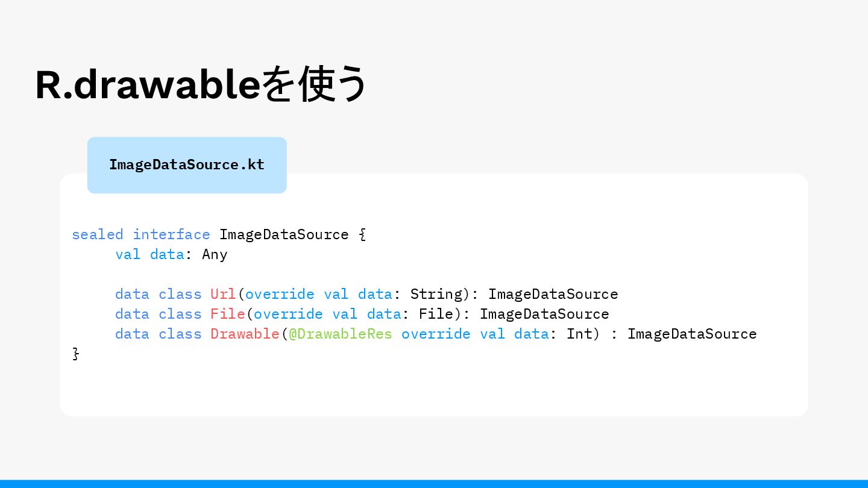Click the red "Drawable" class name

pyautogui.click(x=245, y=334)
